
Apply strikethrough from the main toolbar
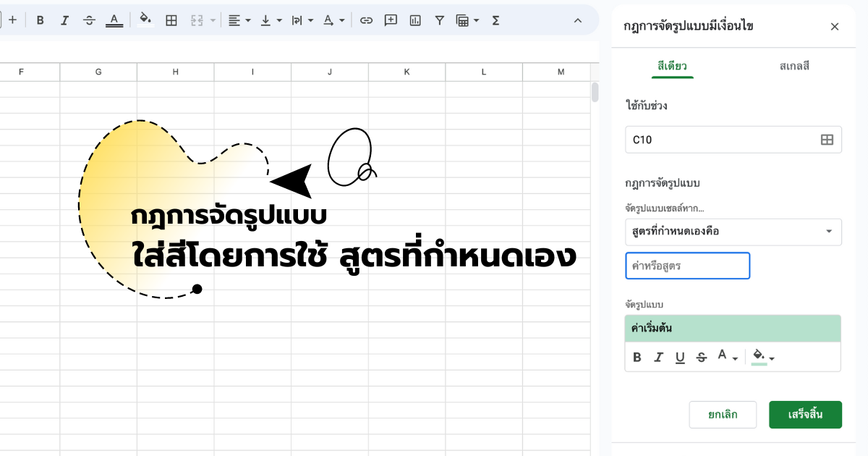[89, 20]
